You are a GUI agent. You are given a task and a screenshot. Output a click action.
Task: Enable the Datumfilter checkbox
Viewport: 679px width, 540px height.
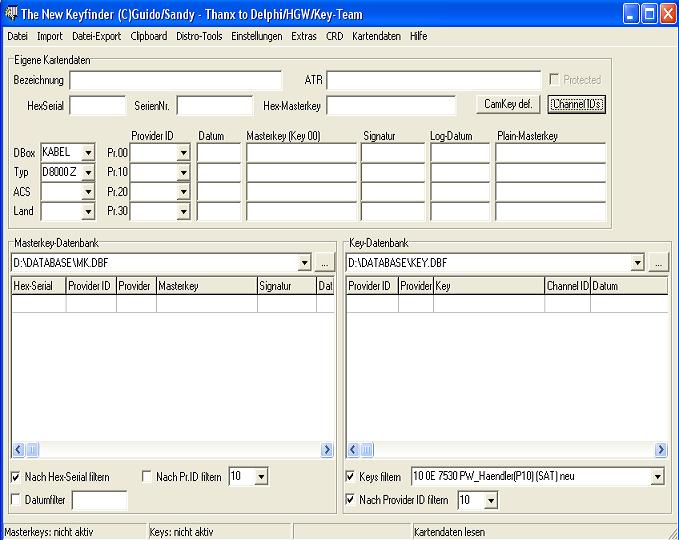pos(16,499)
